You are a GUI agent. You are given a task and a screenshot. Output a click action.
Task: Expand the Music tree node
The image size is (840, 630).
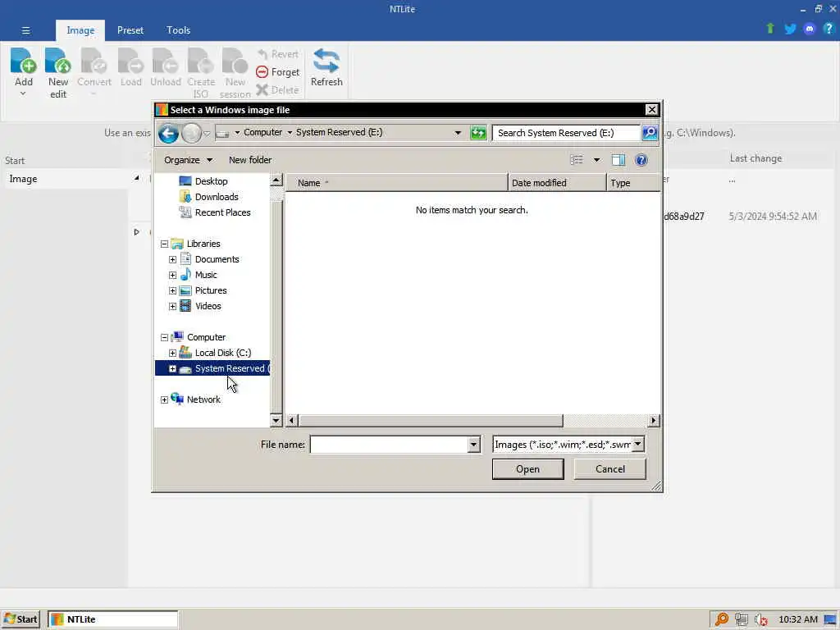pos(172,275)
